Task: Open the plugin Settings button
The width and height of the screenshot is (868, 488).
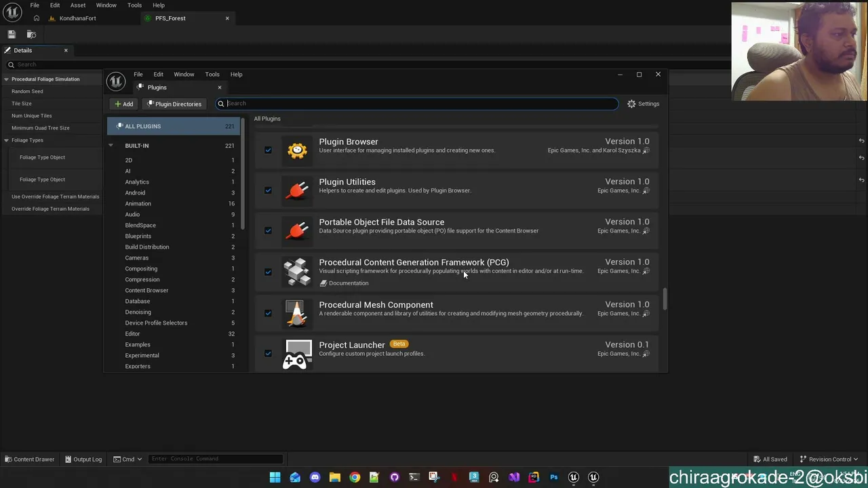Action: click(x=644, y=104)
